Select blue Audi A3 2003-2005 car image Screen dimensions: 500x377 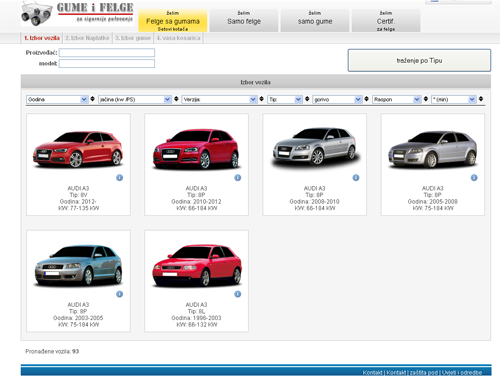pyautogui.click(x=78, y=265)
